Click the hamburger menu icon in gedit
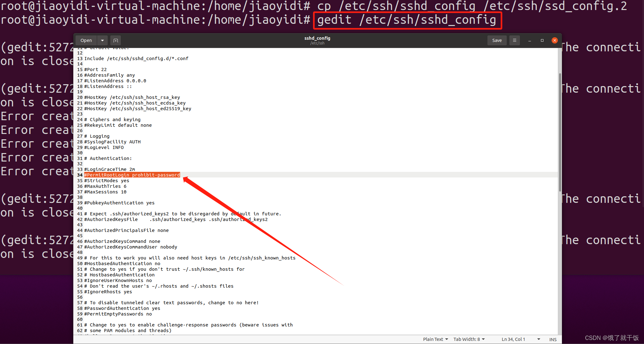Viewport: 644px width, 344px height. 515,40
